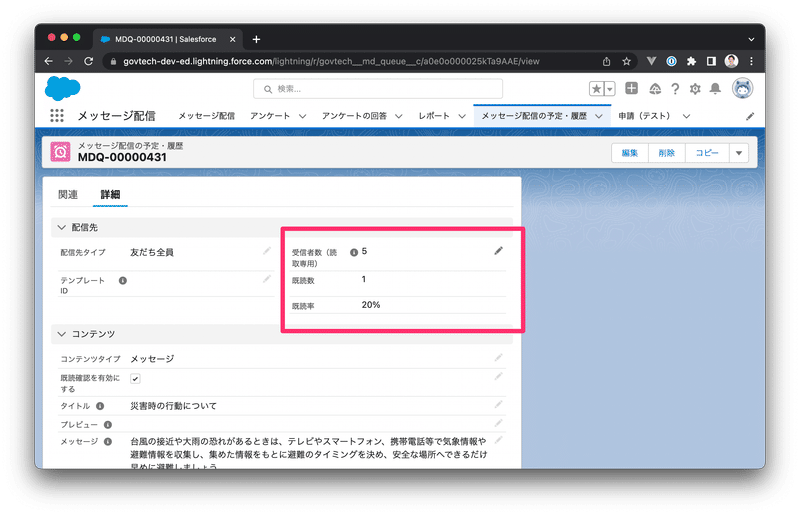Click the share page icon in address bar
The image size is (800, 515).
point(606,61)
